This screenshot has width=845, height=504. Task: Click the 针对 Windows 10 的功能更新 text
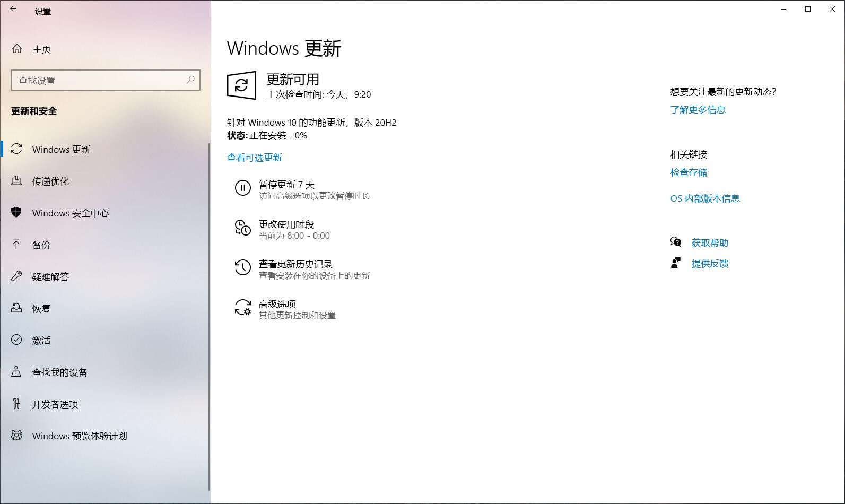coord(311,123)
